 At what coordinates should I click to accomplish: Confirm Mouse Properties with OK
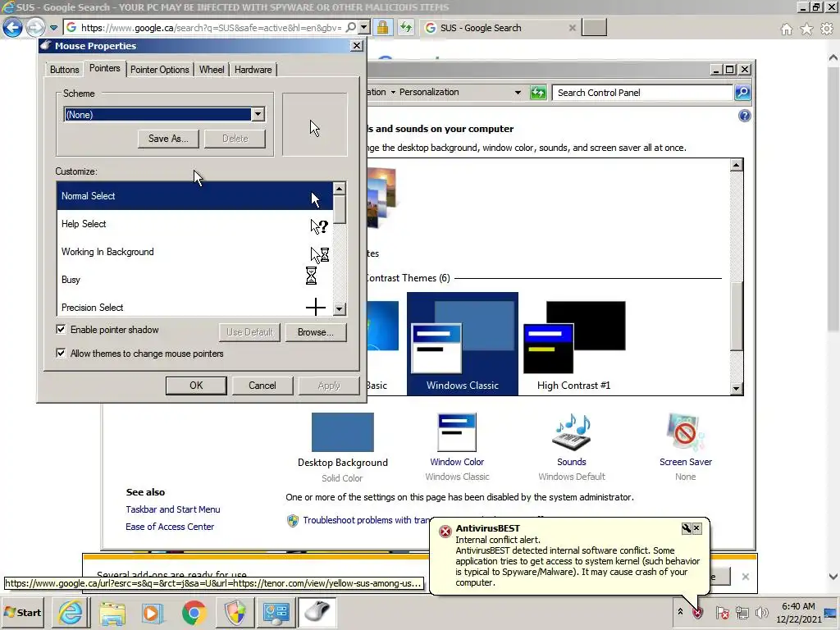(x=196, y=386)
